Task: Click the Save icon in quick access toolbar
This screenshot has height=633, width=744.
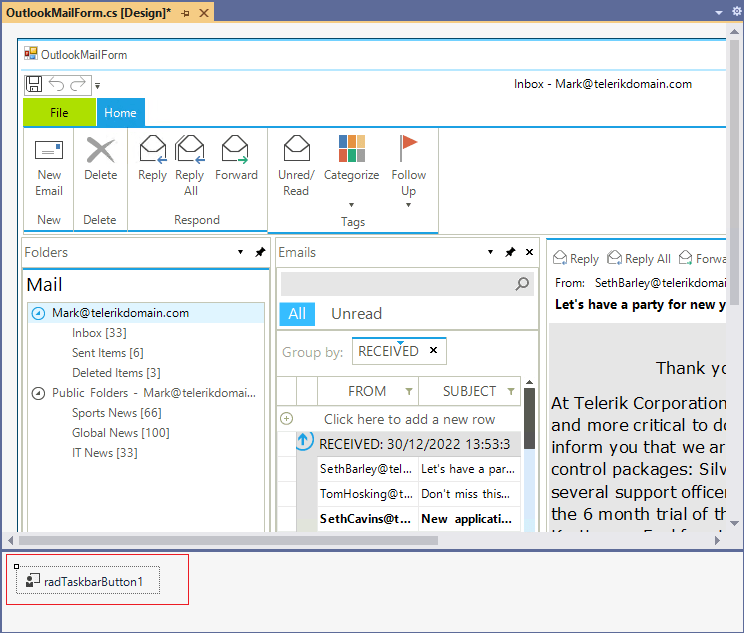Action: click(x=34, y=84)
